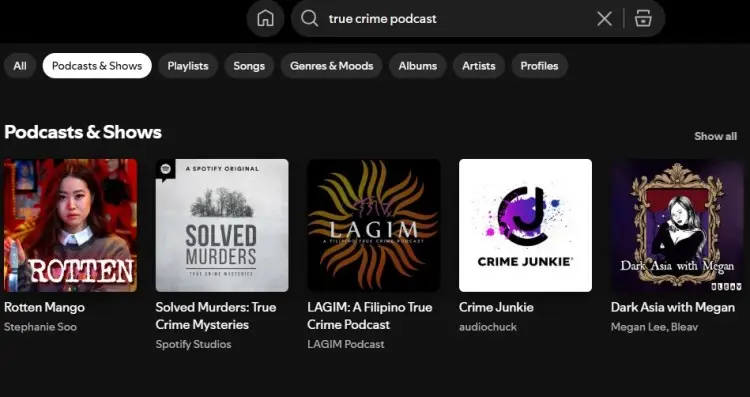This screenshot has width=750, height=397.
Task: Clear the search text with X
Action: [605, 19]
